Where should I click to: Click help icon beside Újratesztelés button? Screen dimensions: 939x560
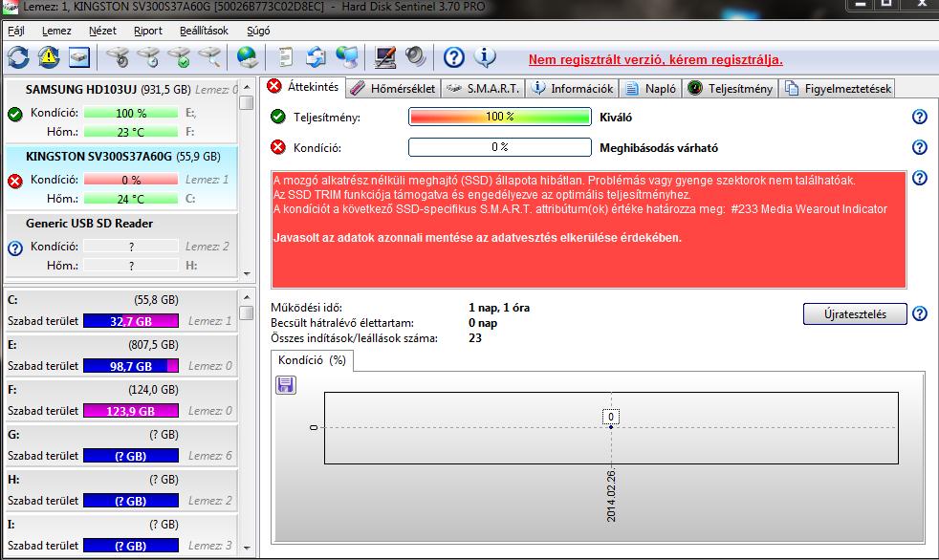pos(919,313)
